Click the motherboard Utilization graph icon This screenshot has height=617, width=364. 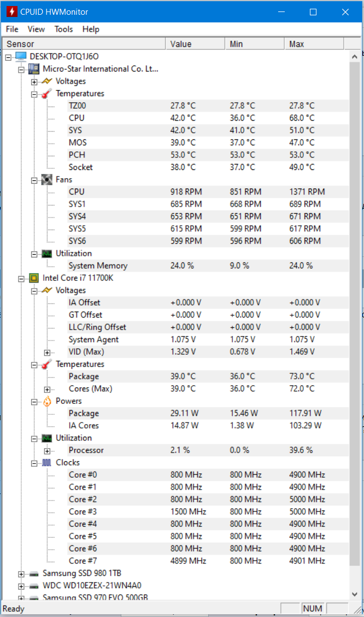tap(47, 254)
